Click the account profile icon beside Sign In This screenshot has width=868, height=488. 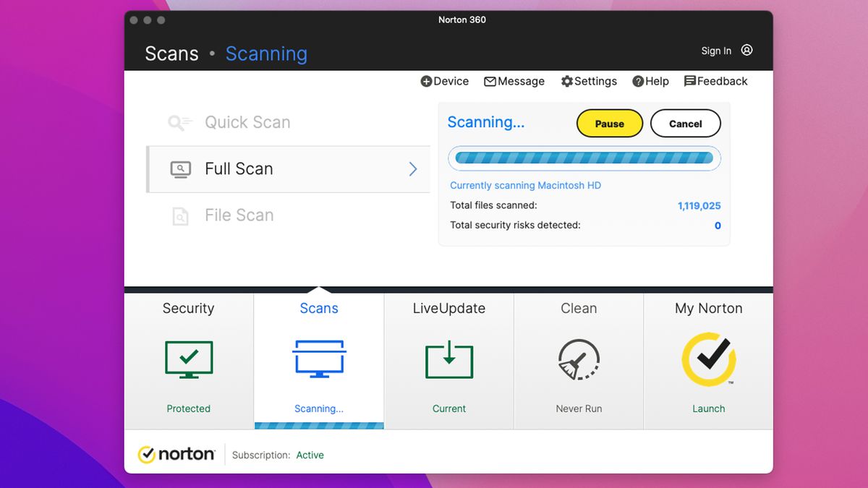pyautogui.click(x=746, y=50)
